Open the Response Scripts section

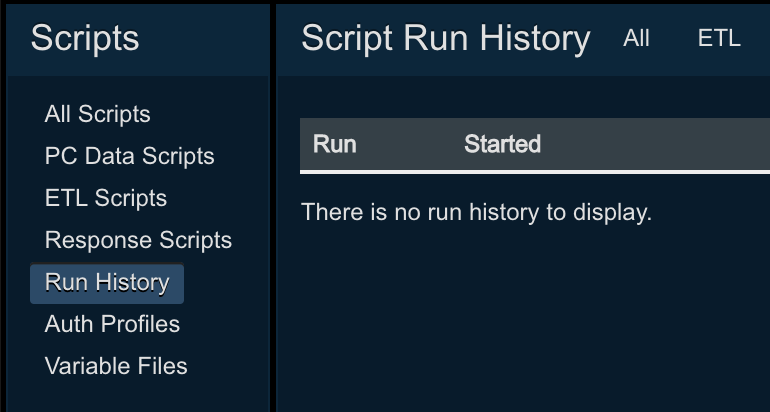point(138,240)
